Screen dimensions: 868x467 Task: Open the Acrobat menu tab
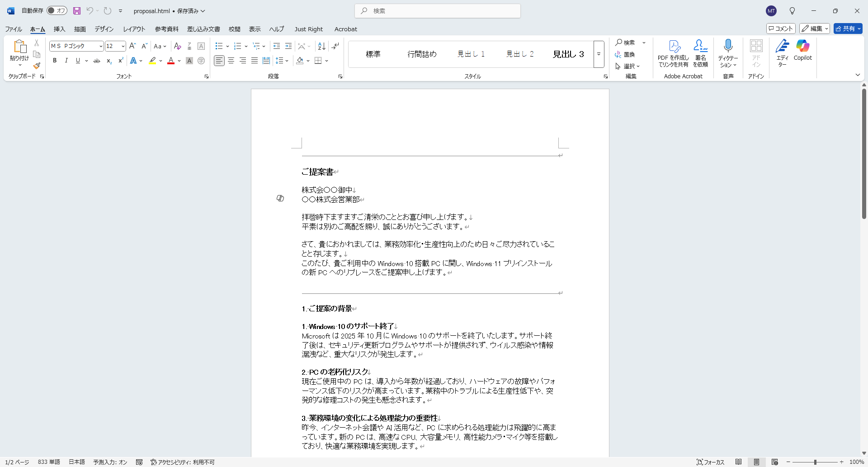click(x=346, y=29)
